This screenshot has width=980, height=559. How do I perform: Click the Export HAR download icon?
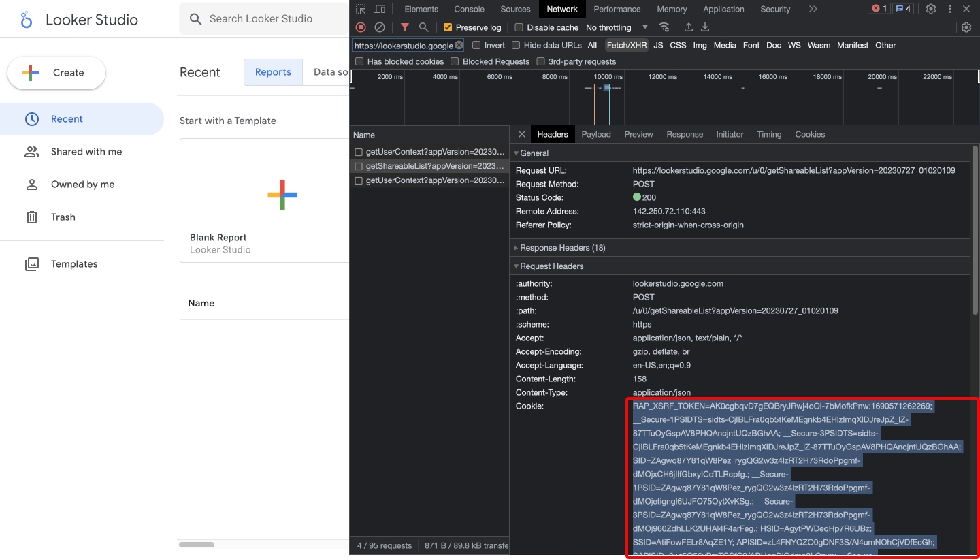[x=705, y=27]
